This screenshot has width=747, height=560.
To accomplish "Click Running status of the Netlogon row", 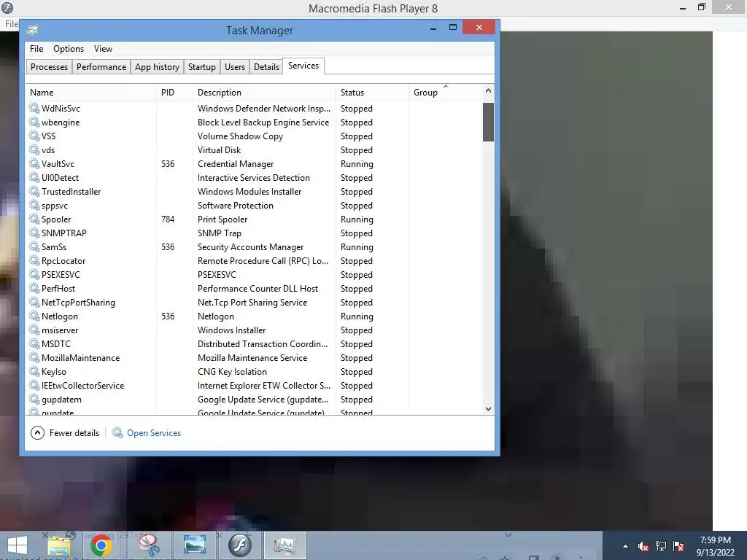I will (x=357, y=316).
